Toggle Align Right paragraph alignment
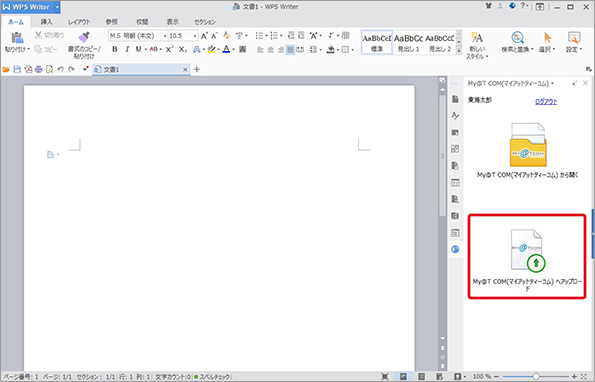Viewport: 595px width, 382px height. tap(280, 49)
